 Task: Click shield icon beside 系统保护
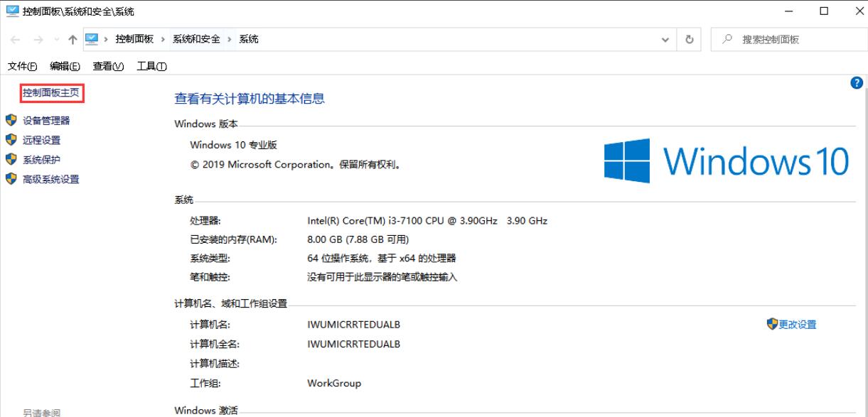pos(11,159)
